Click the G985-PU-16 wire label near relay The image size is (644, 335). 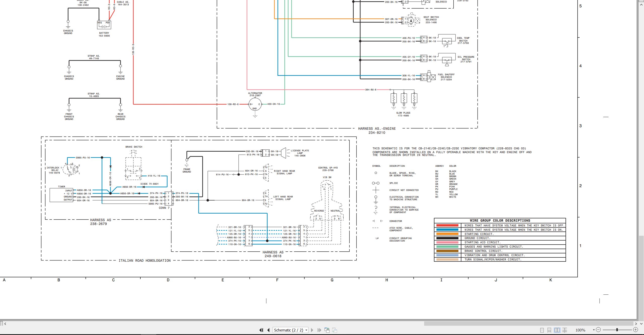[83, 158]
